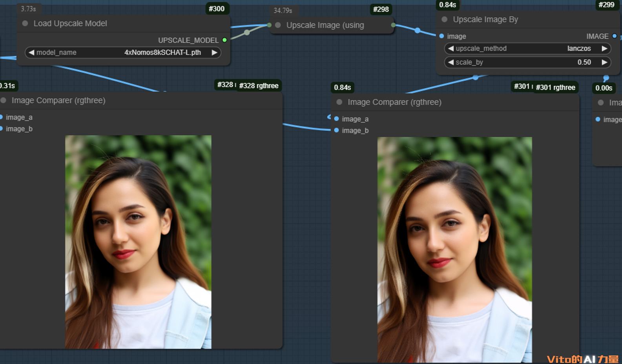Collapse left Image Comparer node #328 dot
Viewport: 622px width, 364px height.
point(4,100)
